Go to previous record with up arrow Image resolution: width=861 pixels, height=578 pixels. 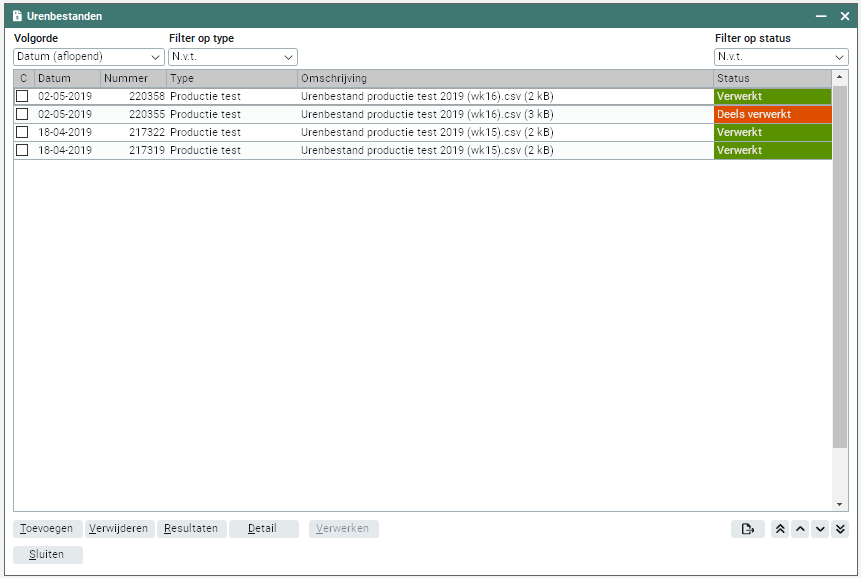coord(800,529)
